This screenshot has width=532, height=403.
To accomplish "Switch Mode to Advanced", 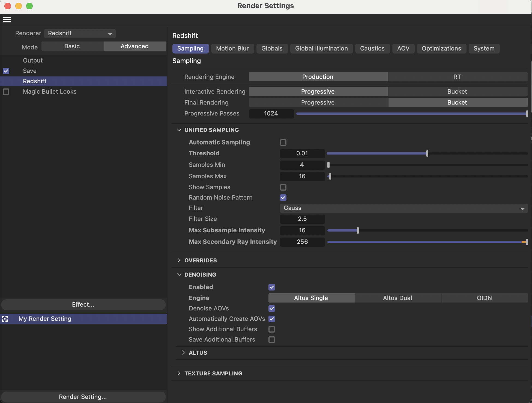I will pos(135,46).
